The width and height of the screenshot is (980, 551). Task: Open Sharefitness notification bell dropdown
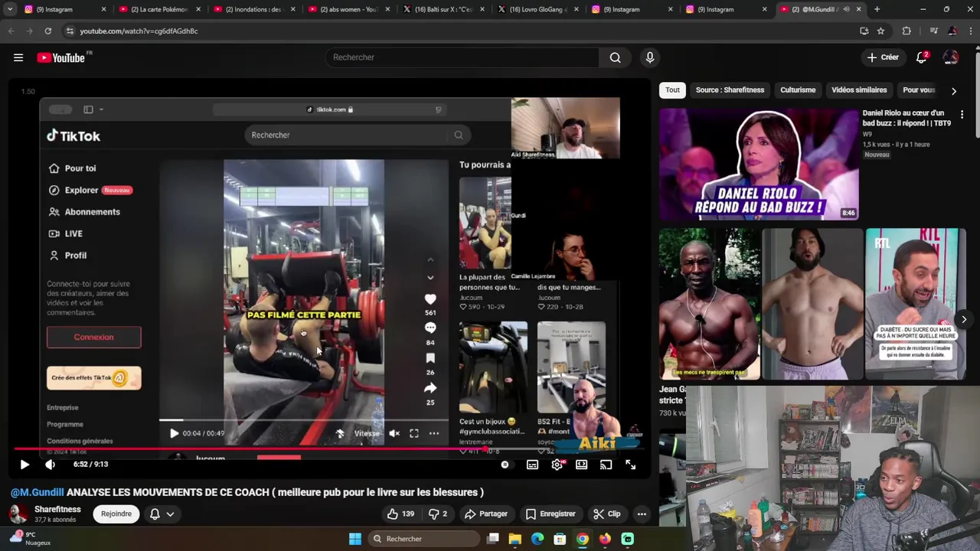pos(162,514)
